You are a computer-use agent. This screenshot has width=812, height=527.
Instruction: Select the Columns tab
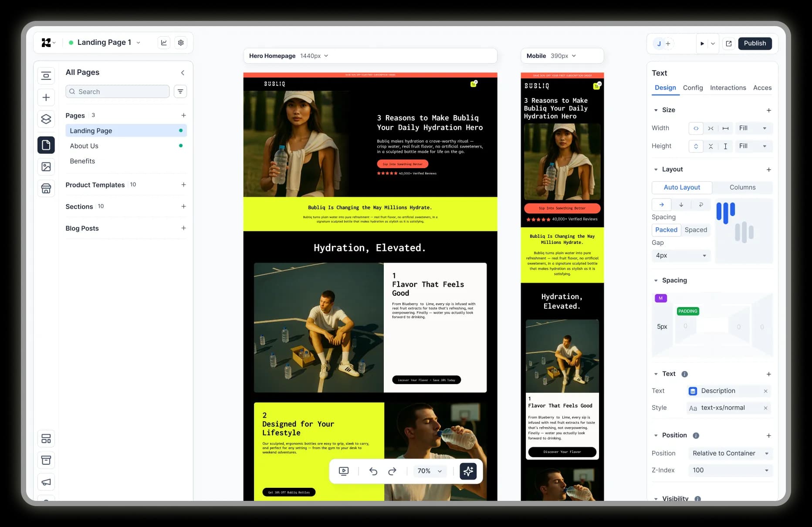click(742, 188)
